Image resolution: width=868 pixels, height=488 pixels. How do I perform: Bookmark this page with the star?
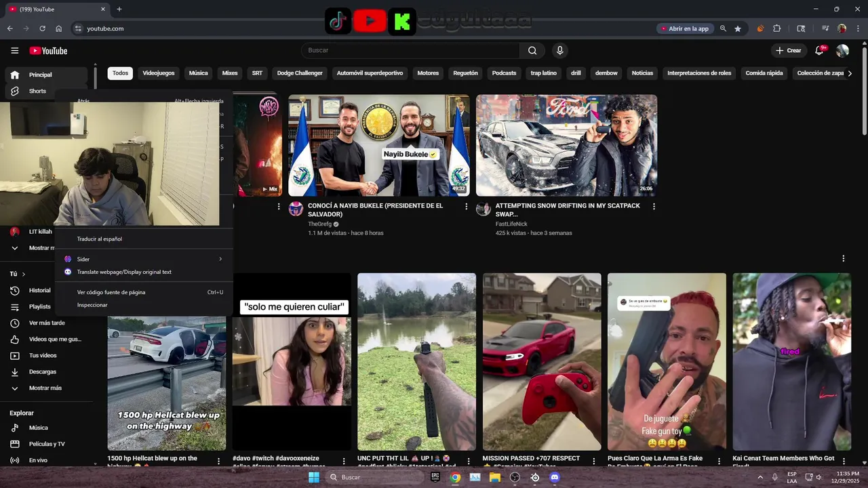(x=738, y=28)
